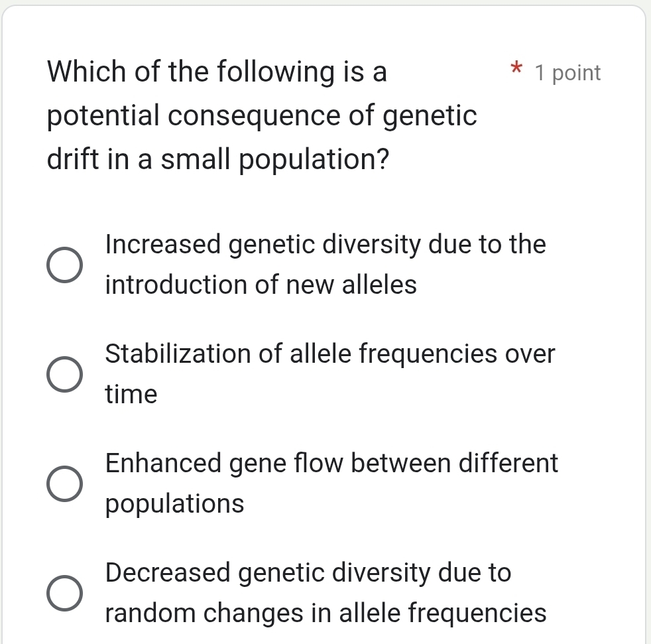Click the answer text 'introduction of new alleles'
The height and width of the screenshot is (644, 651).
pyautogui.click(x=261, y=285)
